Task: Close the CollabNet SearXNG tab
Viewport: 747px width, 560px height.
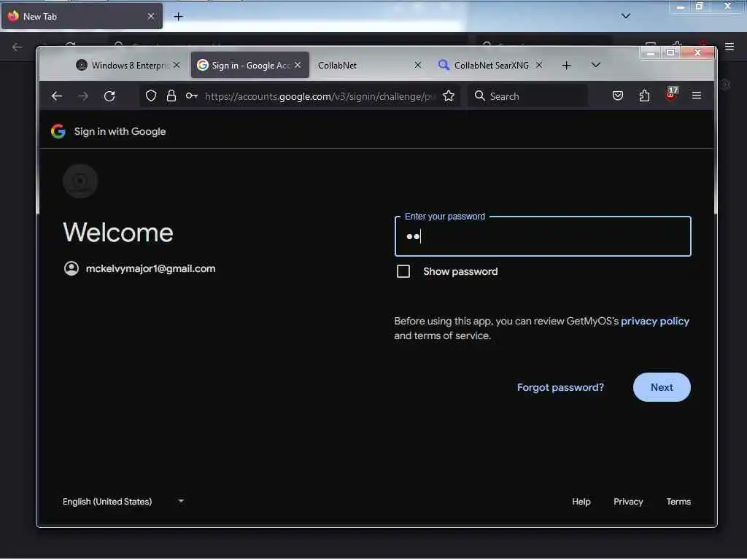Action: [539, 65]
